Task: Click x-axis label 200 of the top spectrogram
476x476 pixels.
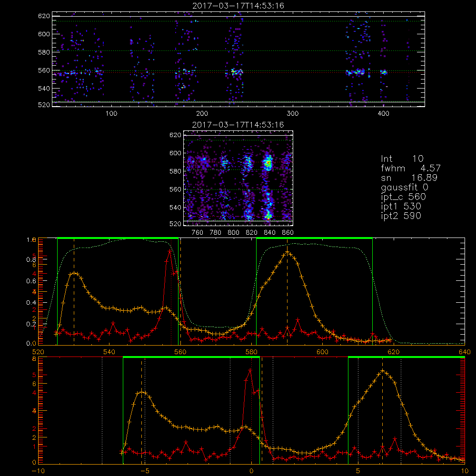Action: click(x=202, y=114)
